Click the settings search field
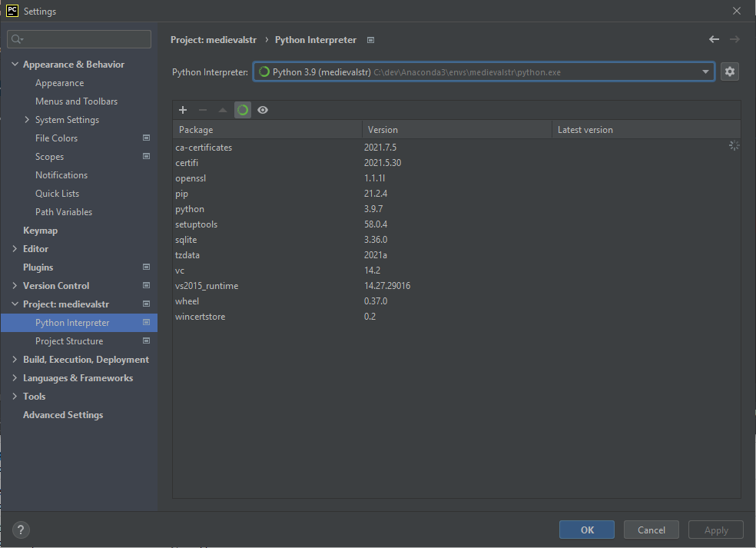 pos(79,39)
